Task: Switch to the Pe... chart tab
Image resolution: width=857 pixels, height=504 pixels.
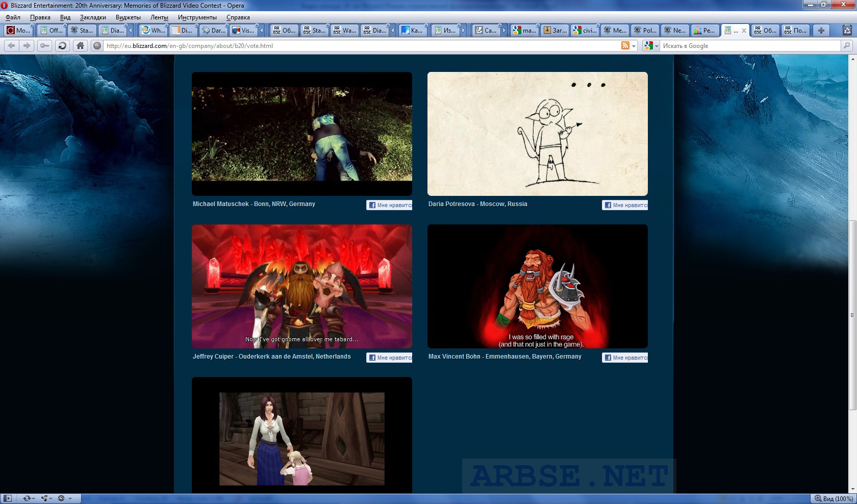Action: pos(705,30)
